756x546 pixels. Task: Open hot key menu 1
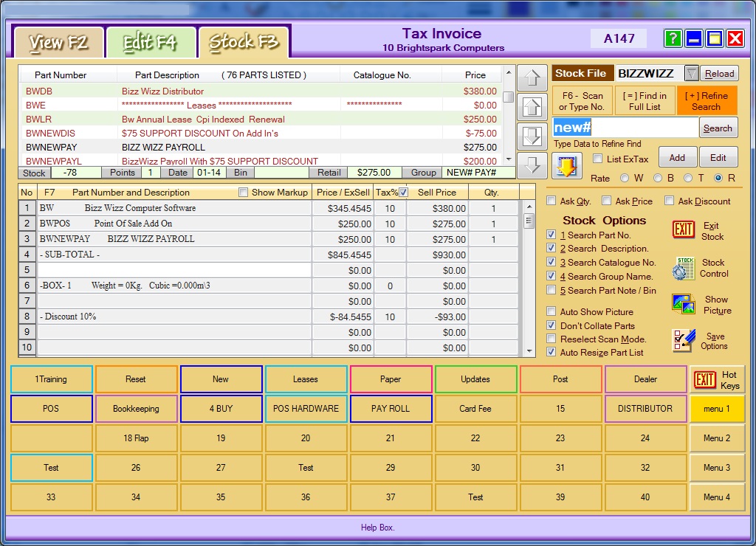(x=716, y=409)
